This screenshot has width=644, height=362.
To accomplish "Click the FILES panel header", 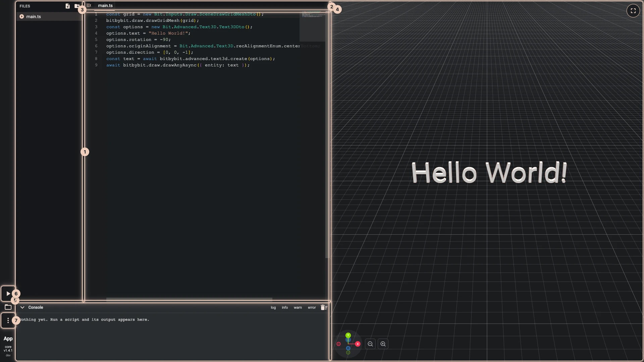I will (x=25, y=6).
